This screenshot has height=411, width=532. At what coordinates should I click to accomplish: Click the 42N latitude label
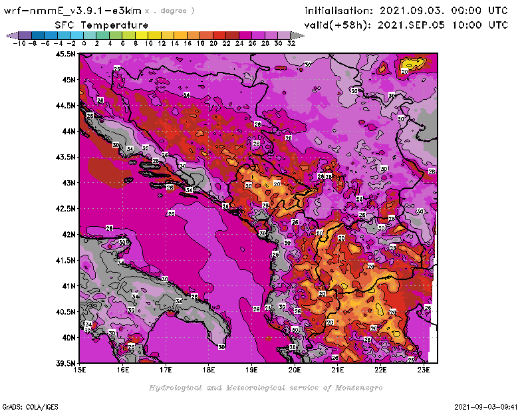[x=68, y=235]
